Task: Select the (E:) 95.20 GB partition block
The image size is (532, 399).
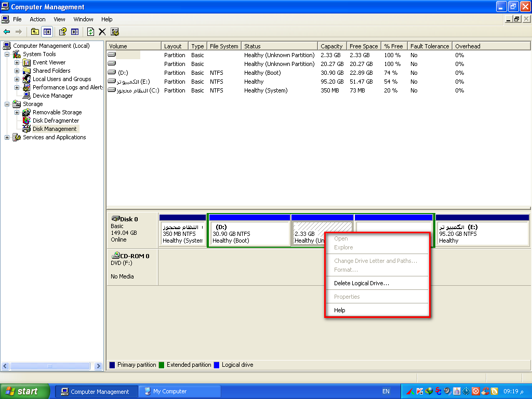Action: click(x=482, y=230)
